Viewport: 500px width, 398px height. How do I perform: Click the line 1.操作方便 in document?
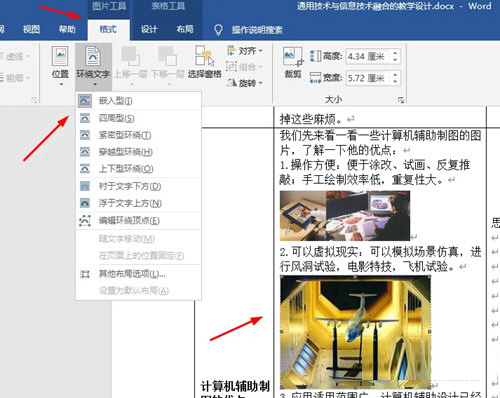[375, 165]
